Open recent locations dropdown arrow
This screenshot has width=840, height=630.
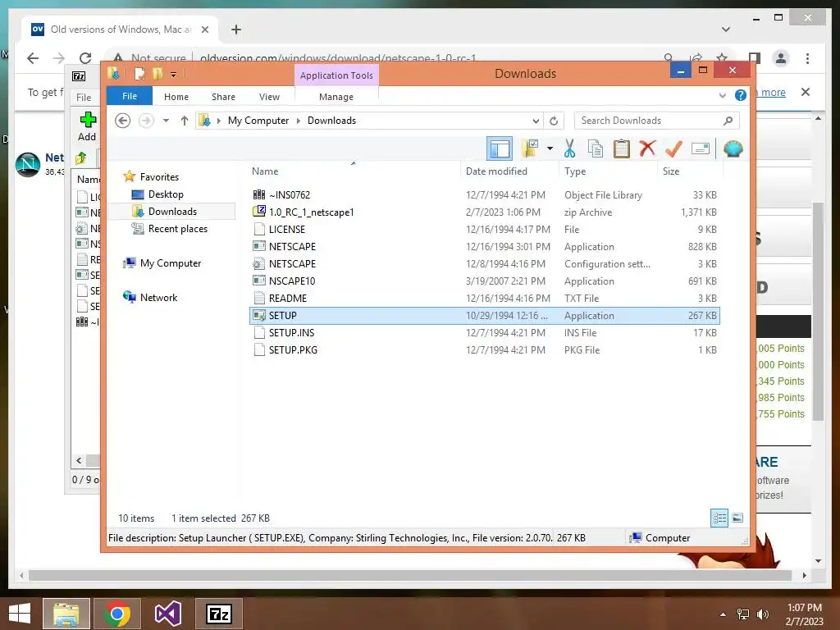[x=166, y=121]
